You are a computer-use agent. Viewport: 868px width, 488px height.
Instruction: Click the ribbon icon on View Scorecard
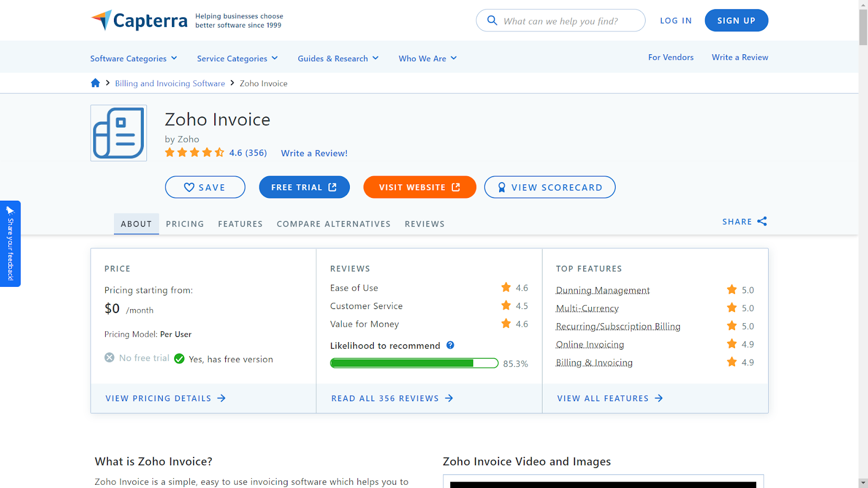502,187
